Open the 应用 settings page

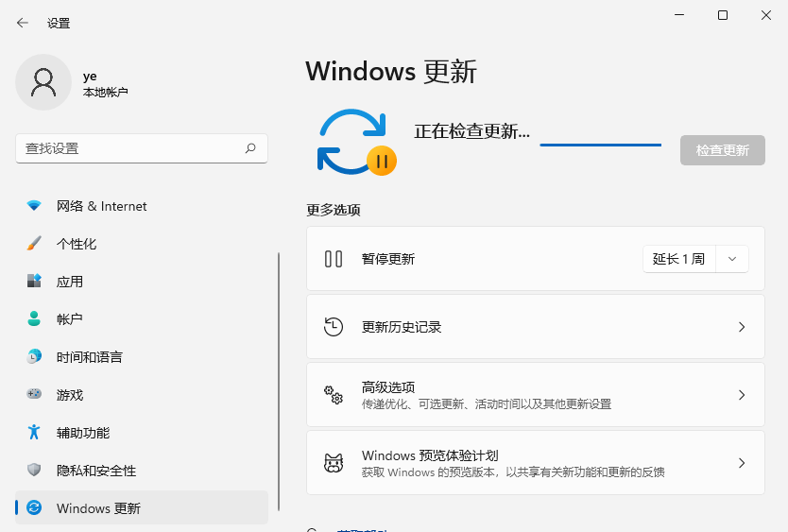(142, 282)
